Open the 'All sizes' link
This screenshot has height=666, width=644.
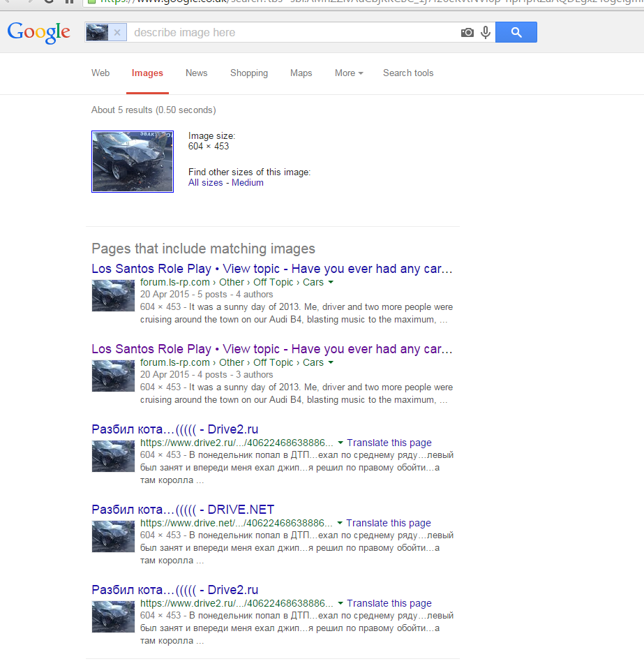[x=205, y=183]
